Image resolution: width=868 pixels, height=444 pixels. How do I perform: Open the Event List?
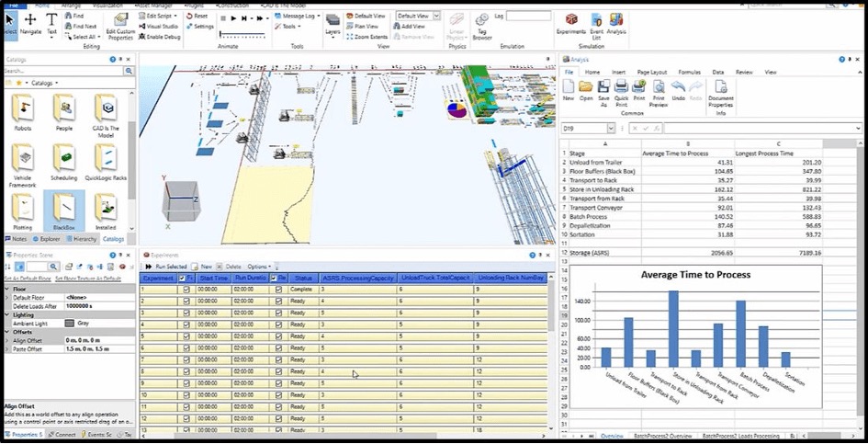pyautogui.click(x=596, y=26)
